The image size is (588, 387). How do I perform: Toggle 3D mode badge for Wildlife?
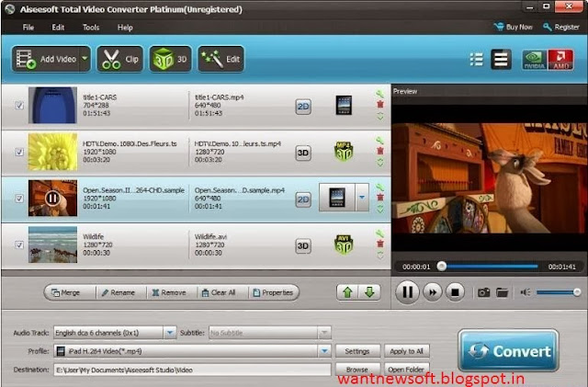[x=303, y=246]
